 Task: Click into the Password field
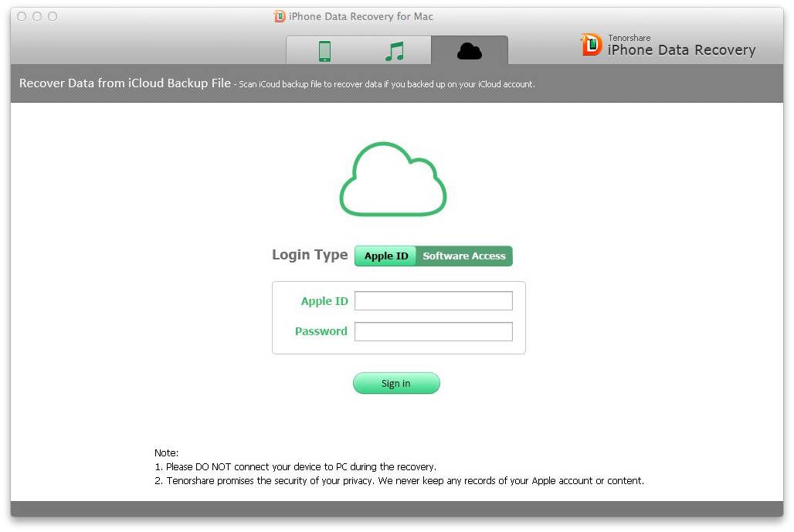433,331
